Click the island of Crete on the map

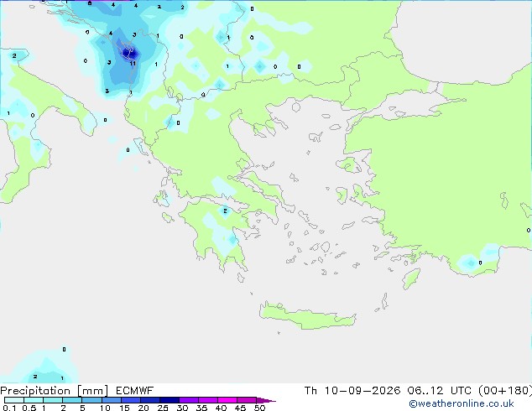307,316
